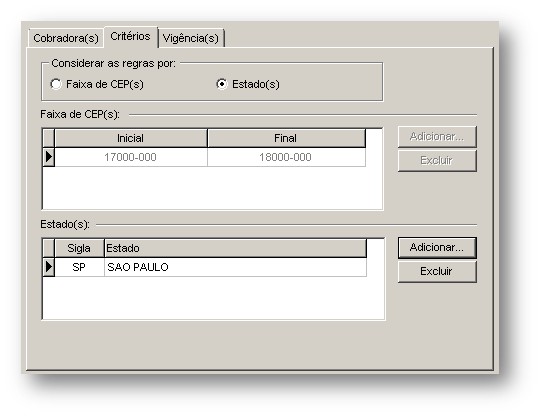This screenshot has height=416, width=541.
Task: Click the SP row selector arrow
Action: [49, 267]
